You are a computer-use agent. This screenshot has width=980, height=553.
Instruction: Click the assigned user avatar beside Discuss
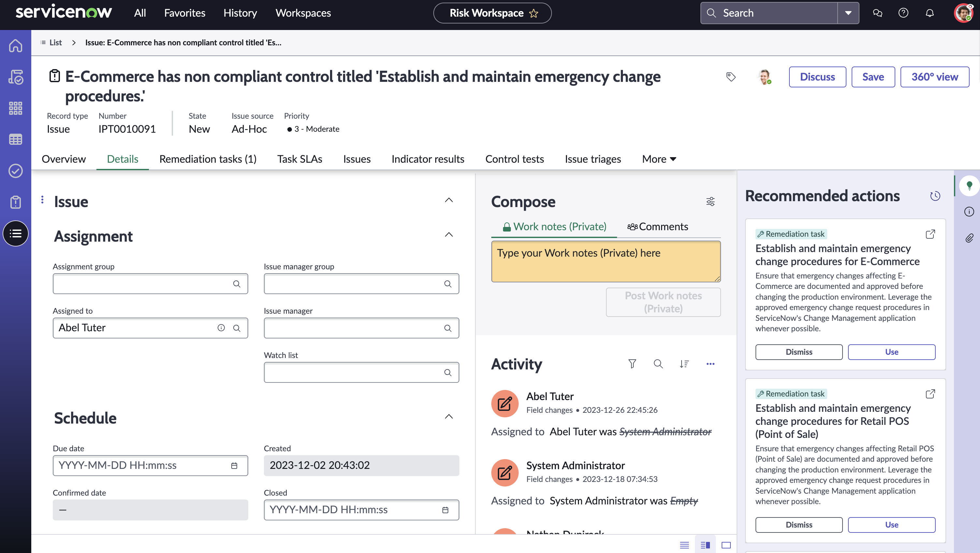click(x=764, y=77)
